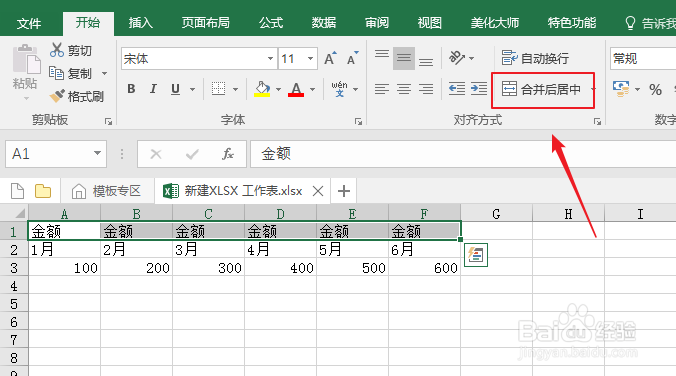
Task: Open clipboard pane launcher
Action: pos(108,122)
